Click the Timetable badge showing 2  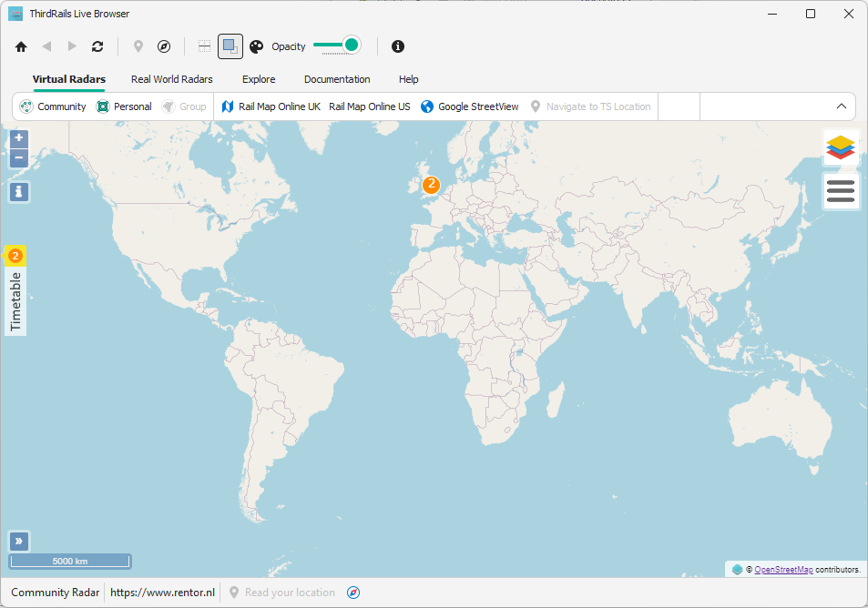pos(15,256)
